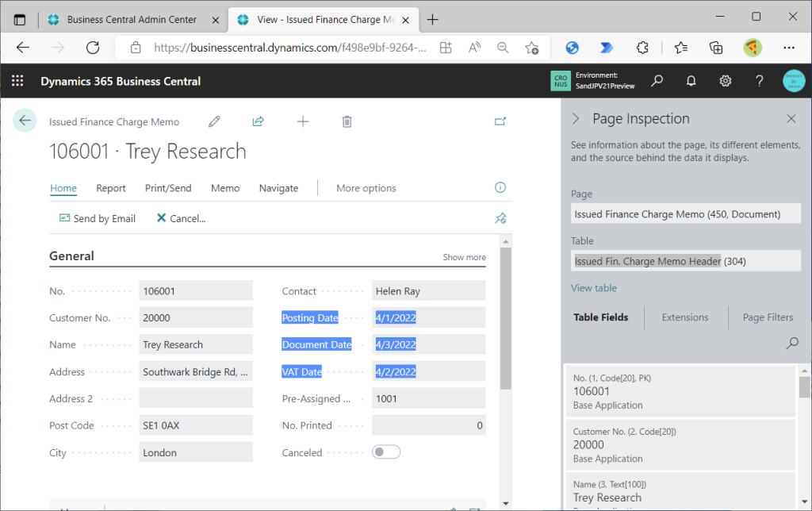
Task: Open the Report menu
Action: 111,188
